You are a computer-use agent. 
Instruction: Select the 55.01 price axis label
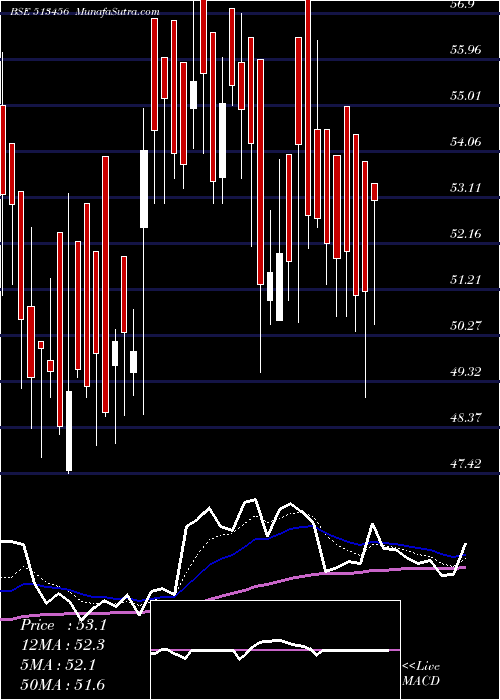pyautogui.click(x=466, y=96)
